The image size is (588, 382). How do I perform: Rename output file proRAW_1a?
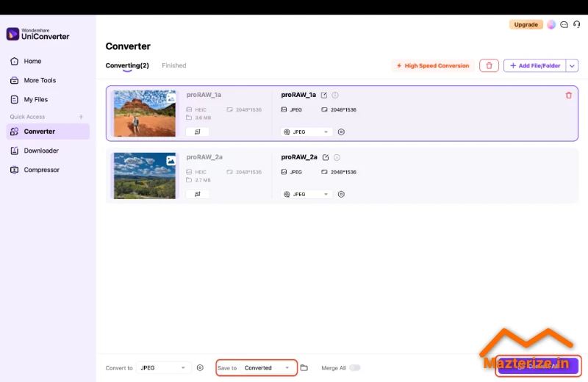click(x=324, y=95)
